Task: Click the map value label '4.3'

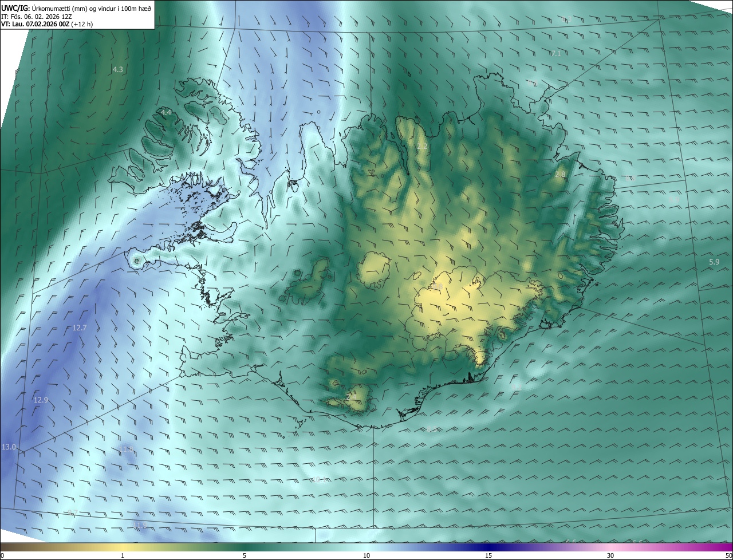Action: pos(117,69)
